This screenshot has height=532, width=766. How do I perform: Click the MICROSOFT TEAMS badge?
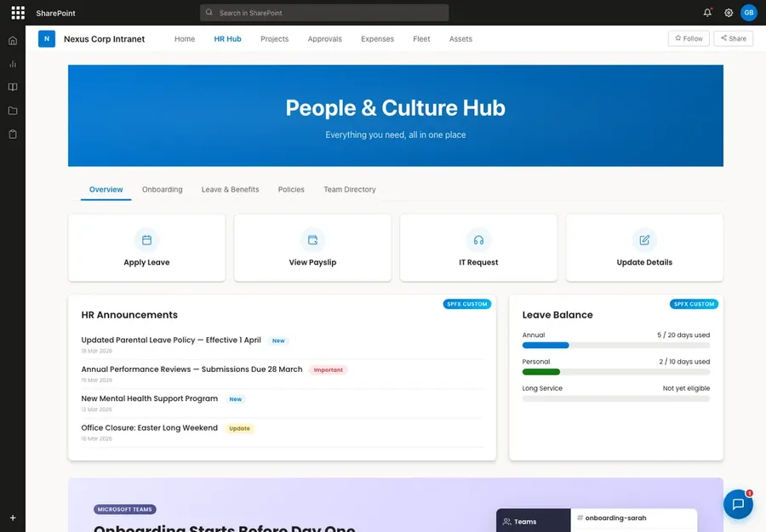tap(124, 510)
